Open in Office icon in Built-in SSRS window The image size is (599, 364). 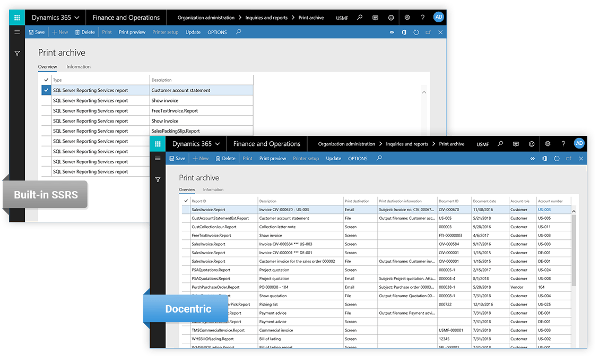tap(404, 32)
